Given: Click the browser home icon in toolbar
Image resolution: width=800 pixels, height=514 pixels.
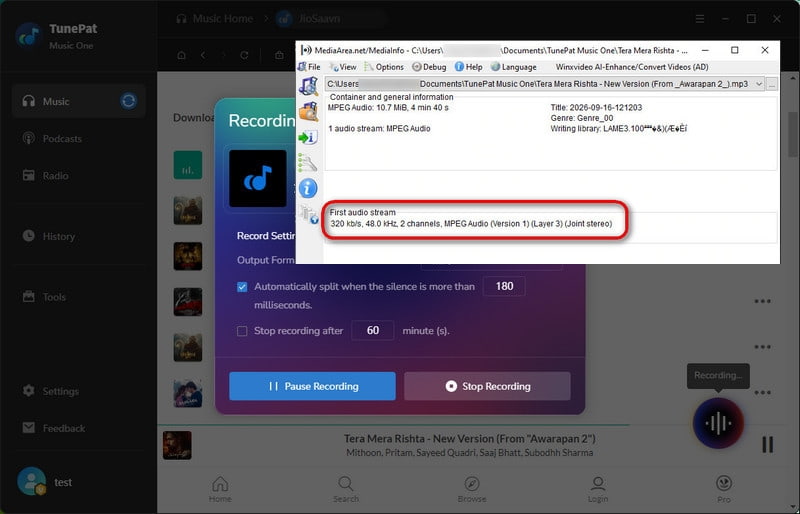Looking at the screenshot, I should tap(181, 55).
